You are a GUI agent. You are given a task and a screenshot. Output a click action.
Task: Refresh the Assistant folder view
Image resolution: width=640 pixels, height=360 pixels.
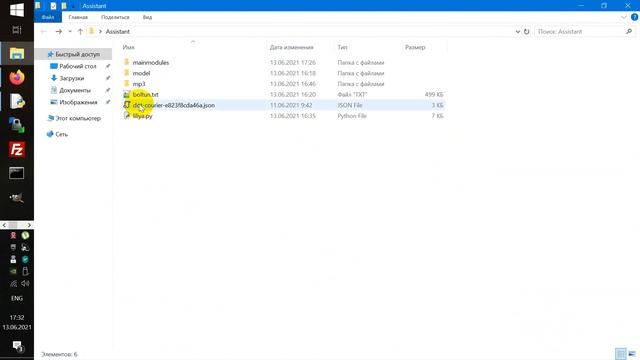[527, 31]
